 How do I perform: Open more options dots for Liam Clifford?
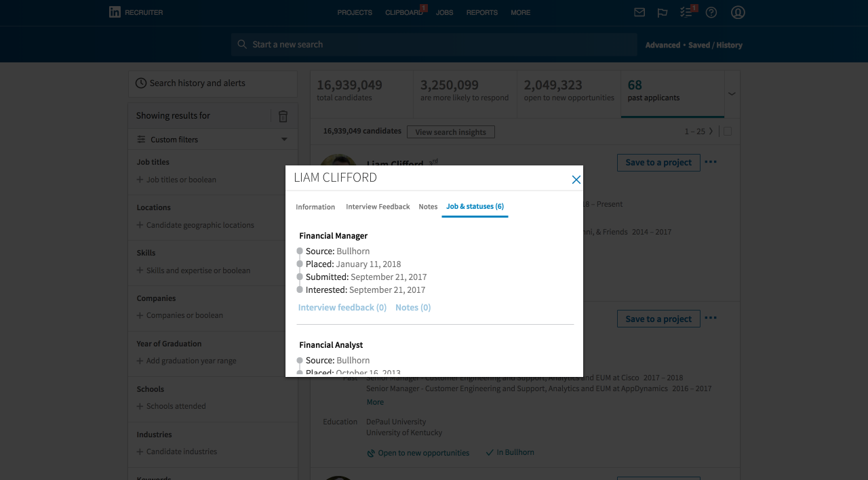point(711,162)
